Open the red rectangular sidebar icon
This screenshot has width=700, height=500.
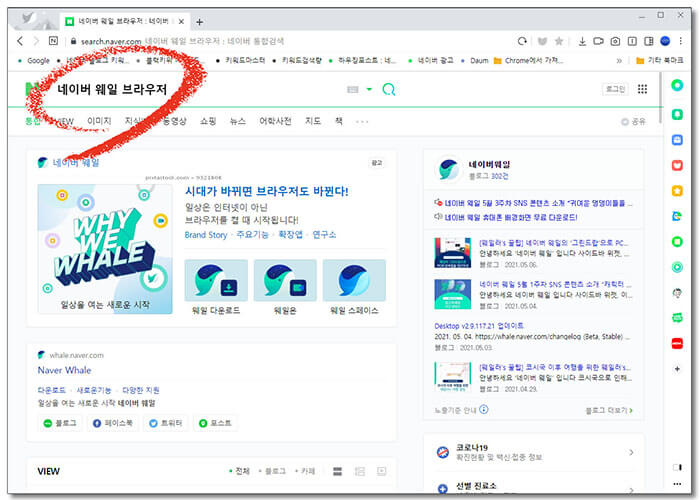pos(677,343)
